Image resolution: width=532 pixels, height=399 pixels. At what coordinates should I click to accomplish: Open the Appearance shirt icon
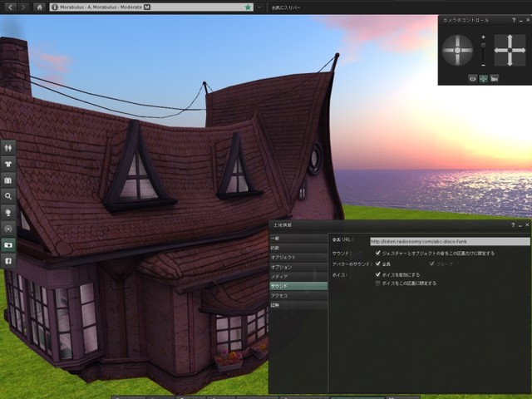8,164
